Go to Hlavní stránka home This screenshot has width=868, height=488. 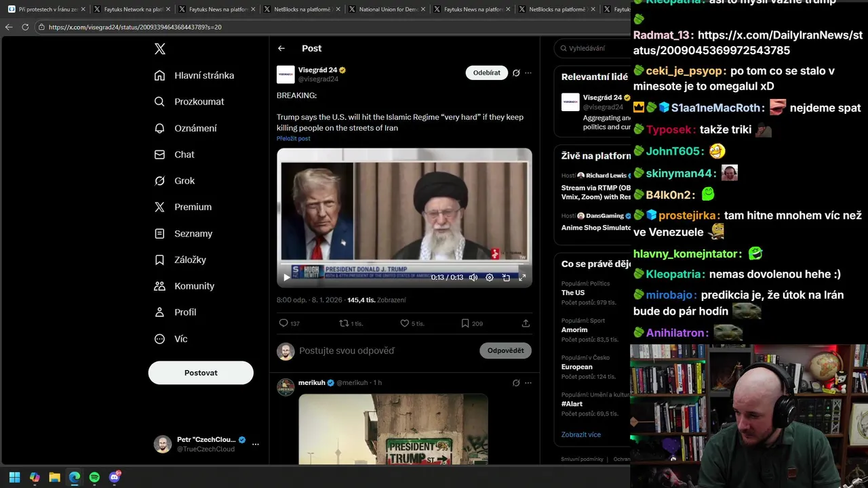click(194, 75)
